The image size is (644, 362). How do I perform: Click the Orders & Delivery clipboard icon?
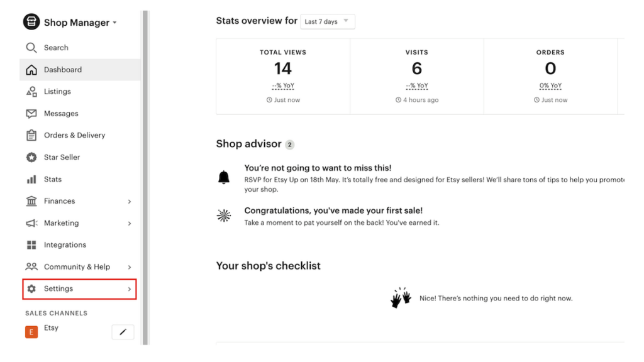pos(30,135)
